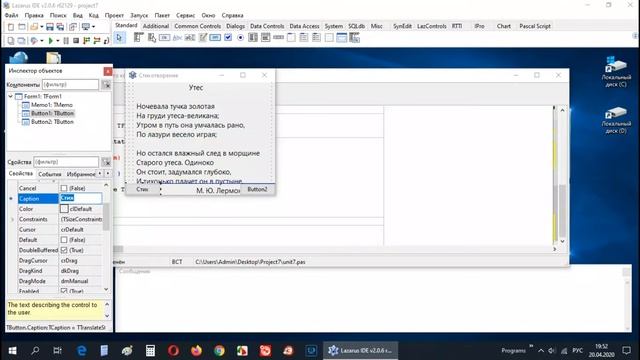The height and width of the screenshot is (360, 640).
Task: Open the Проект menu
Action: pyautogui.click(x=114, y=15)
